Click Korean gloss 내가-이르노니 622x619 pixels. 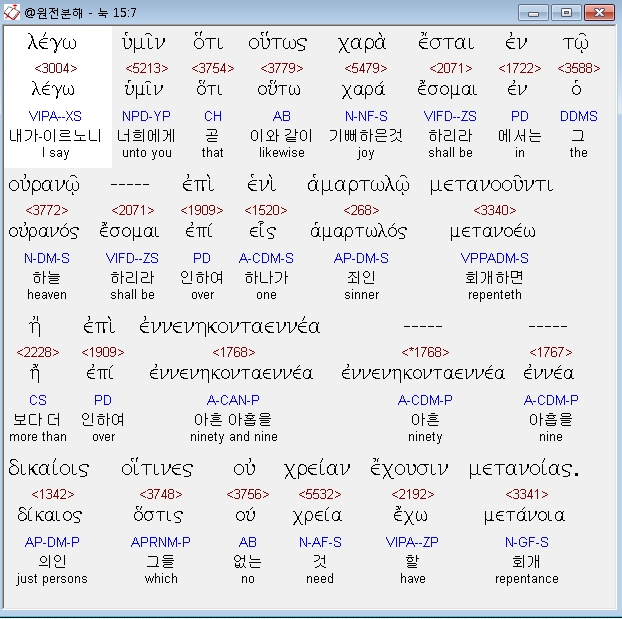click(x=55, y=136)
